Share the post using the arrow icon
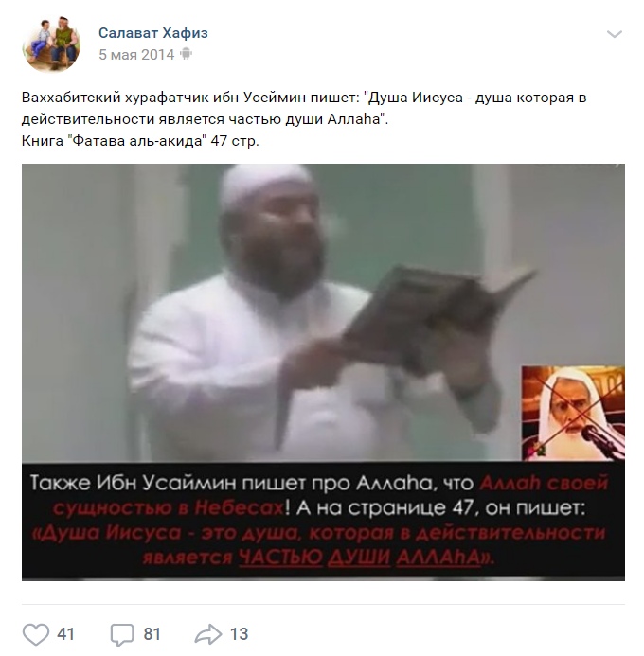 (x=208, y=634)
